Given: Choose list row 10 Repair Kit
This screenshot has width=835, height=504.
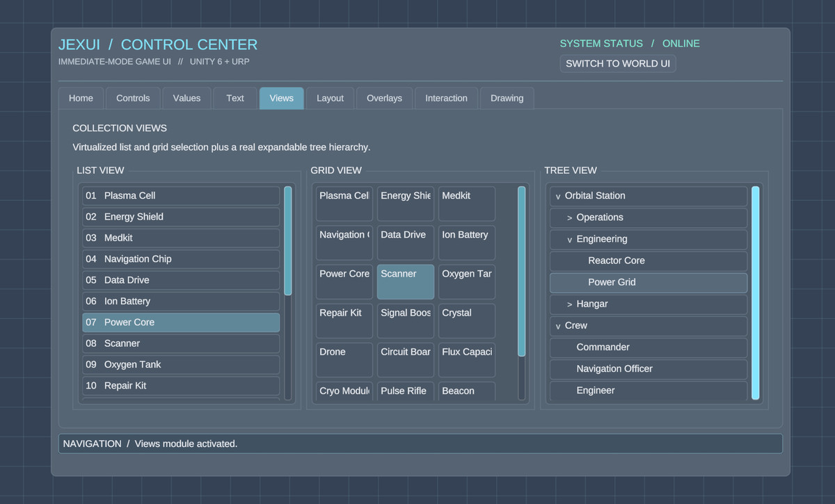Looking at the screenshot, I should tap(181, 386).
